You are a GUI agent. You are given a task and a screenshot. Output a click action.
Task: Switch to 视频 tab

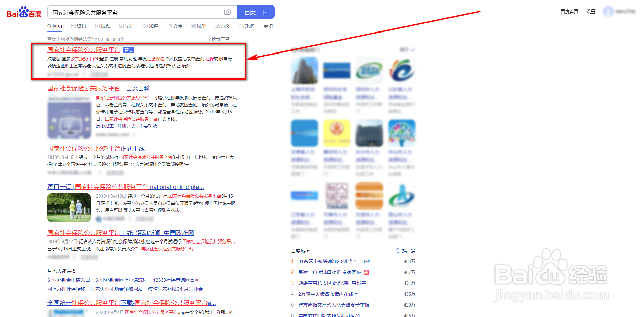[103, 26]
